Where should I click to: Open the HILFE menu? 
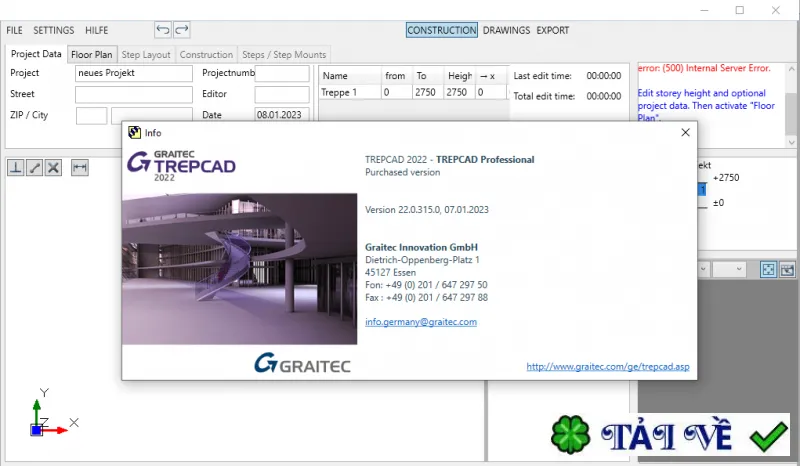tap(96, 30)
